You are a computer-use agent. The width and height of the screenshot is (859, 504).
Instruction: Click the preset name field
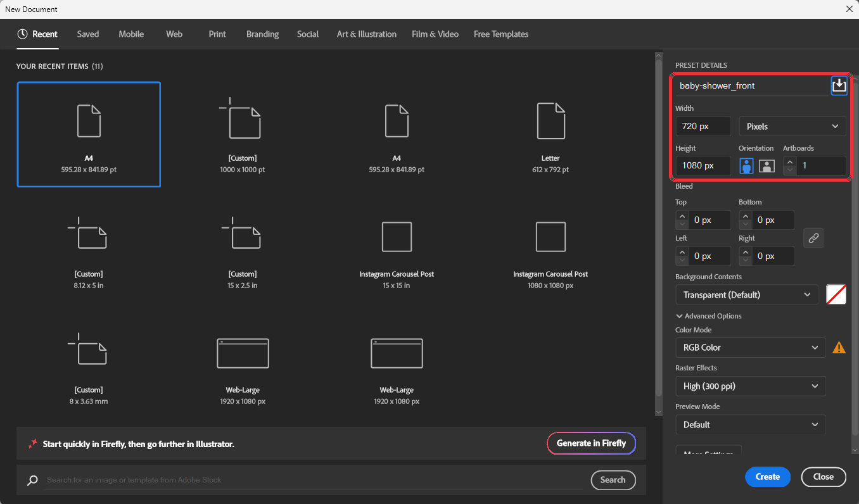tap(752, 85)
